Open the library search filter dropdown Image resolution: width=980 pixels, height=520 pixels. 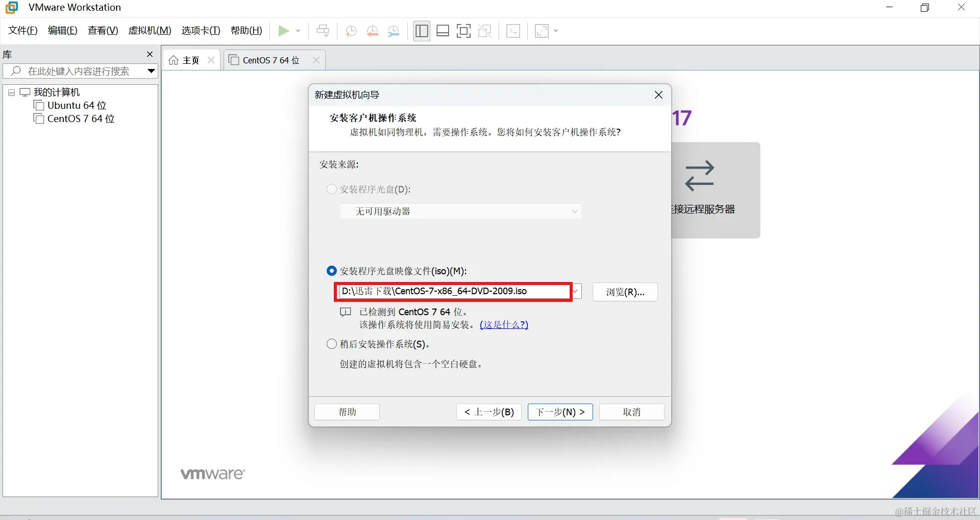(151, 71)
